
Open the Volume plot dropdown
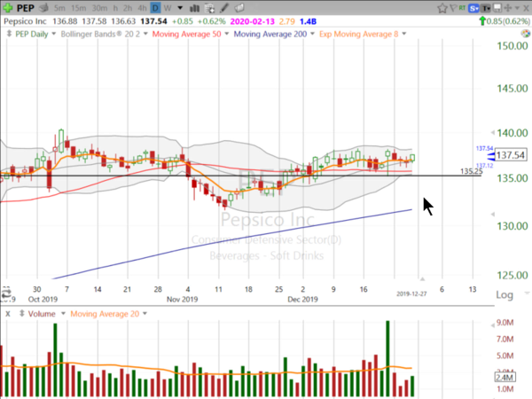tap(63, 314)
